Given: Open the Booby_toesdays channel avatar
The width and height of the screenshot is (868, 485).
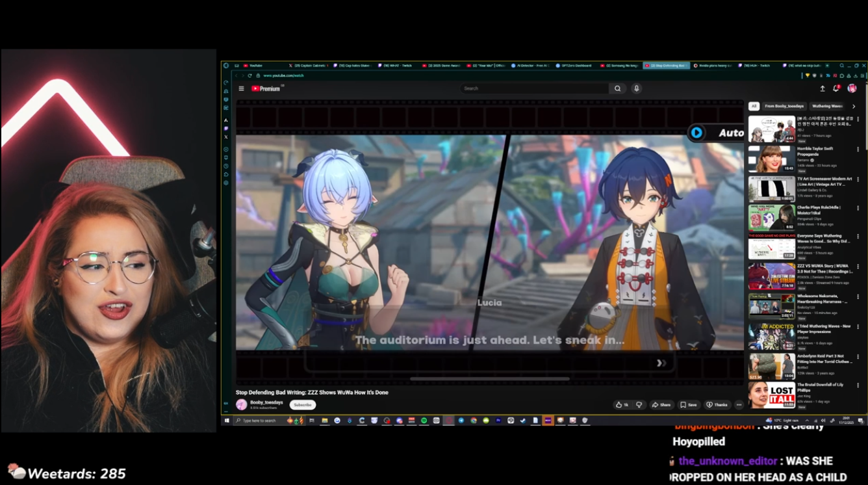Looking at the screenshot, I should click(x=242, y=404).
